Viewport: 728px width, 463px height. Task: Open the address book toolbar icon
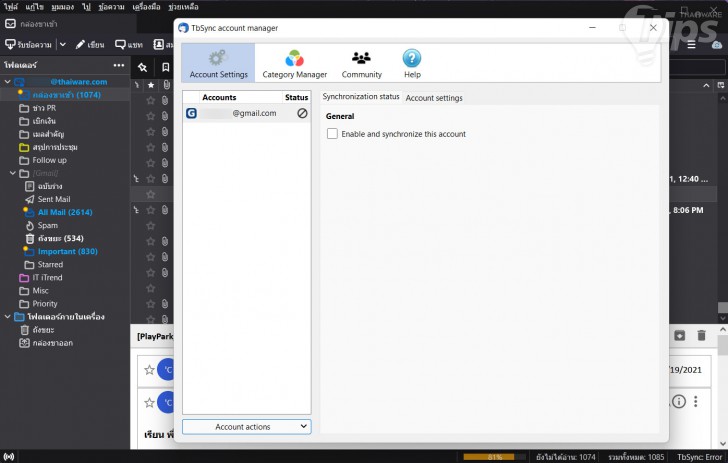(159, 45)
